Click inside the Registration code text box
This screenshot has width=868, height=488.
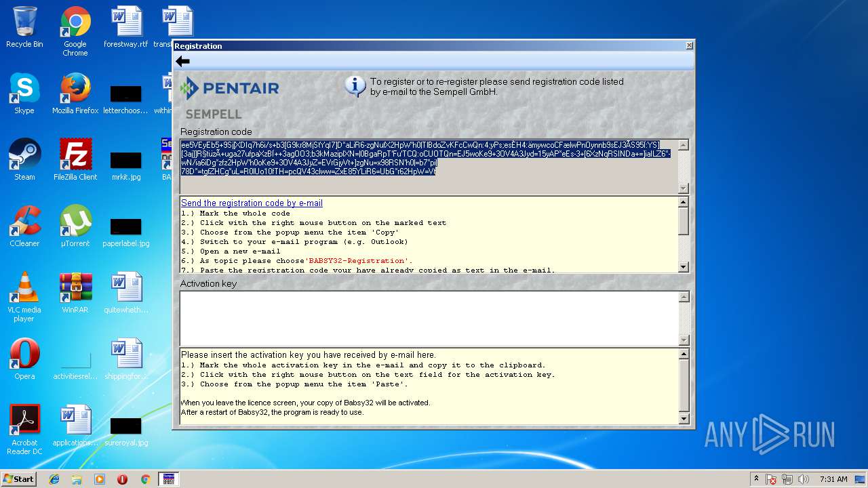tap(429, 166)
